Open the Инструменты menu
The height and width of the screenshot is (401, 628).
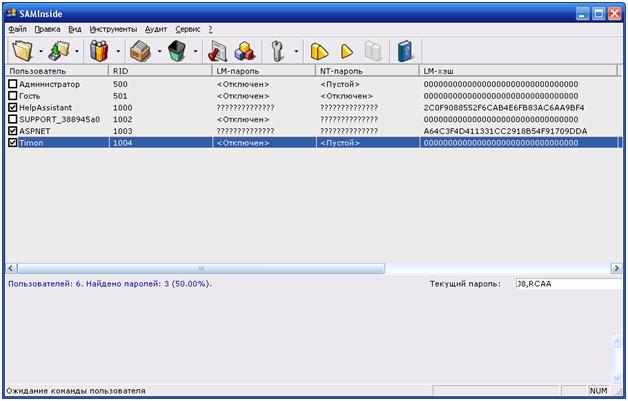coord(113,29)
